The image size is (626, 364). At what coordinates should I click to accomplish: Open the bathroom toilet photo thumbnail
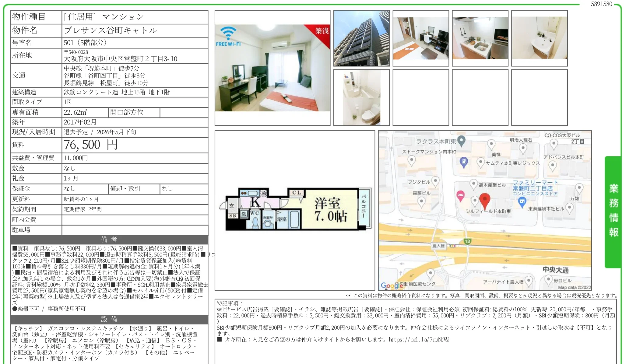tap(361, 98)
